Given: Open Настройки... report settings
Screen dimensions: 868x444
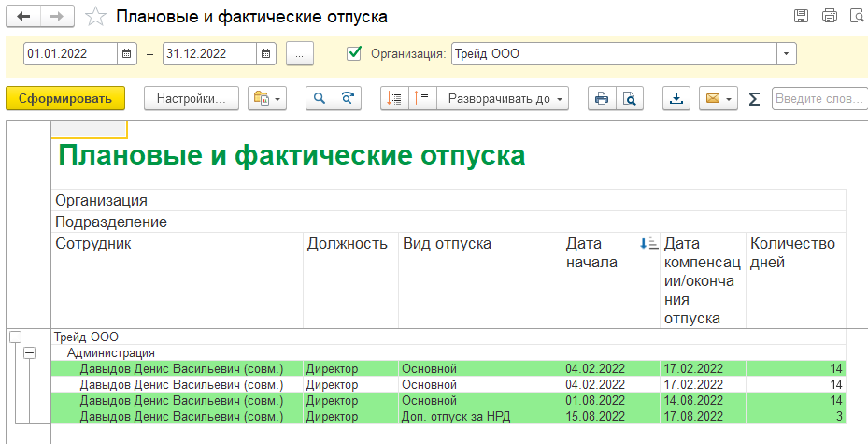Looking at the screenshot, I should (x=191, y=98).
